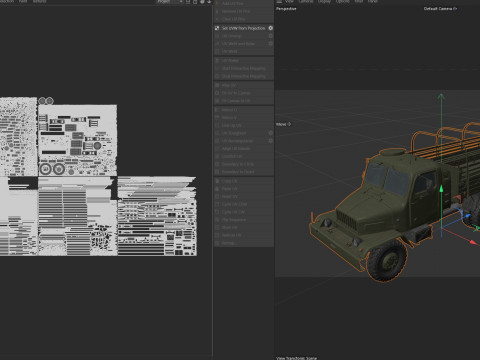480x360 pixels.
Task: Open options gear beside UV Rectangularize
Action: tap(271, 141)
